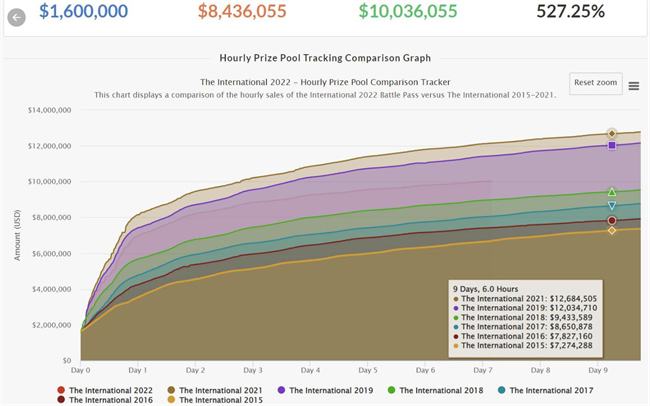Viewport: 650px width, 406px height.
Task: Click tooltip row The International 2018: $9,433,589
Action: click(x=522, y=318)
